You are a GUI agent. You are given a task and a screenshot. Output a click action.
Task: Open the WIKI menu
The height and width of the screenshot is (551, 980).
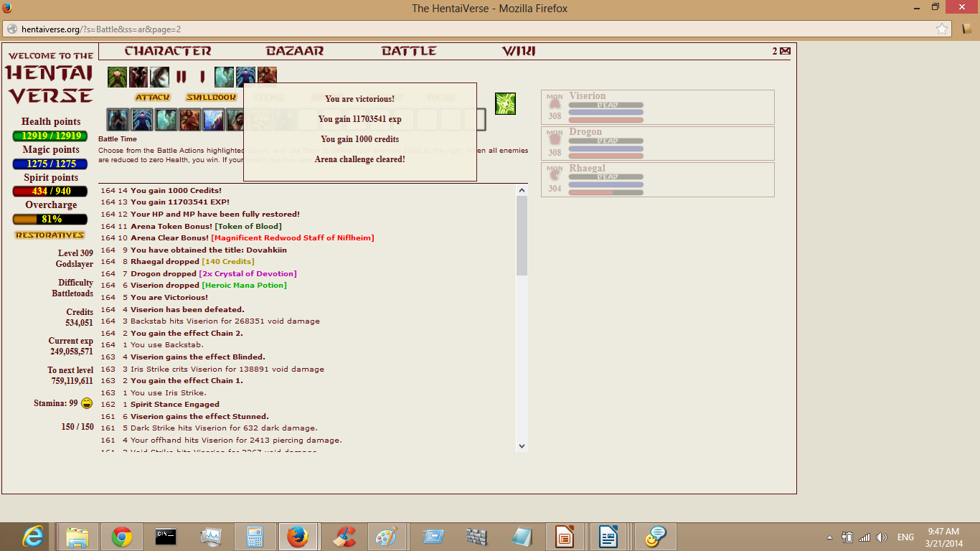[x=519, y=51]
